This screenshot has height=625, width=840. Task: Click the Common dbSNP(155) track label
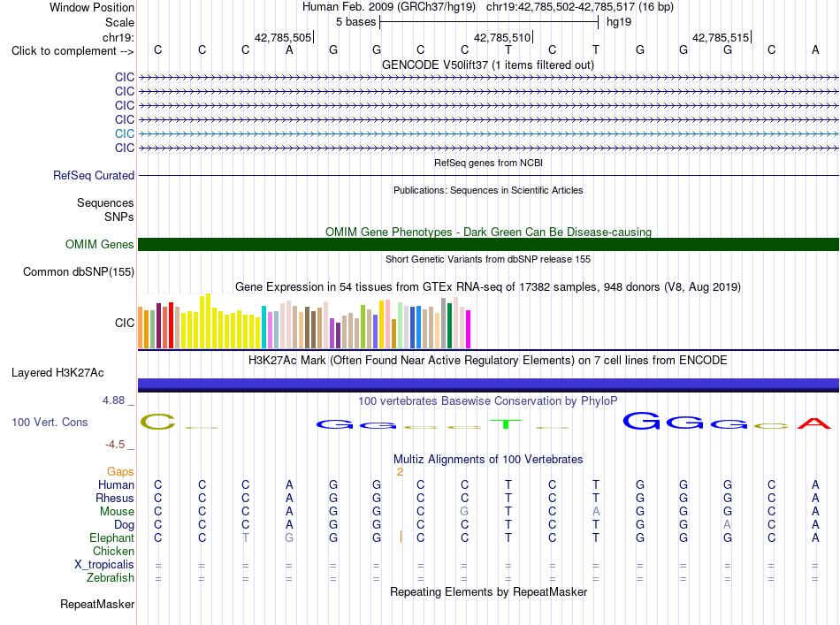(x=79, y=271)
